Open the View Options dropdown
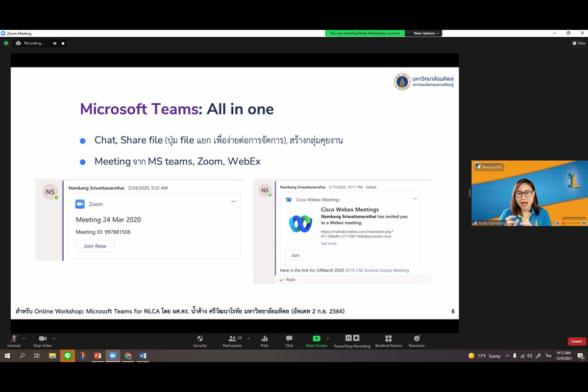The image size is (588, 392). coord(425,33)
